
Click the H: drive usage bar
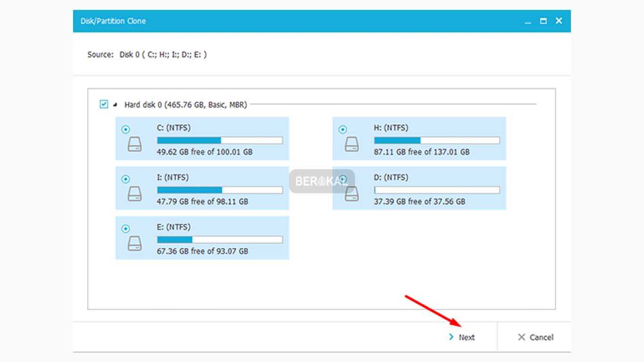(x=437, y=140)
